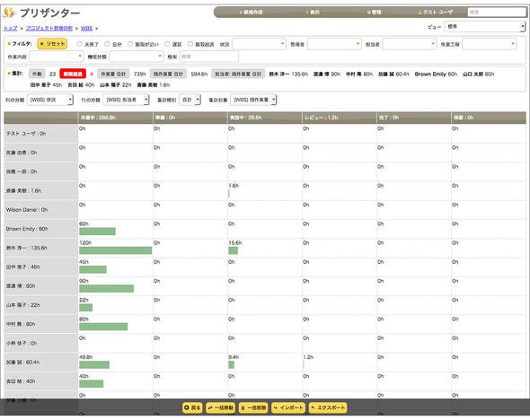530x420 pixels.
Task: Toggle the 自分 filter checkbox
Action: point(107,44)
